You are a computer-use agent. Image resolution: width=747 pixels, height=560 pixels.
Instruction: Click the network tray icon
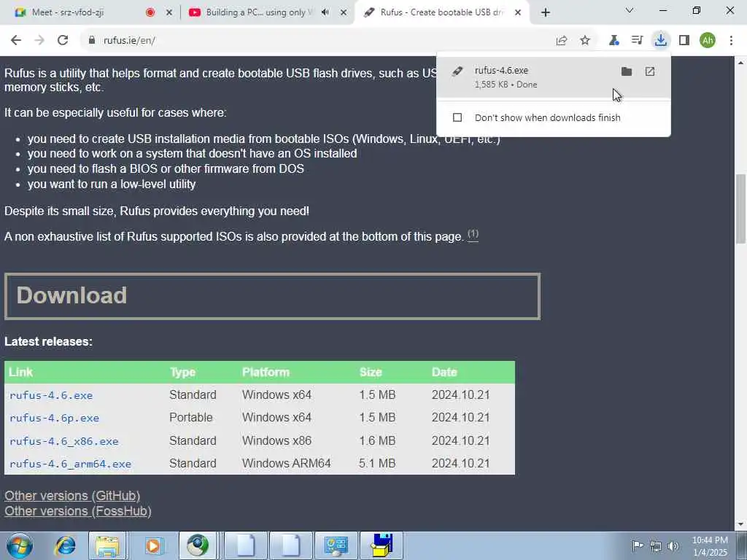(656, 545)
